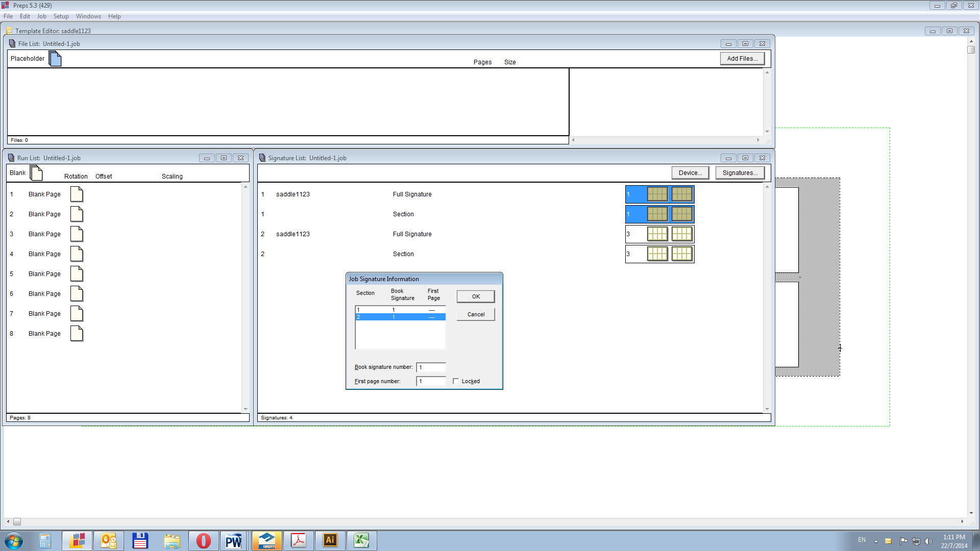Click the Rotation column header
The width and height of the screenshot is (980, 551).
tap(76, 177)
